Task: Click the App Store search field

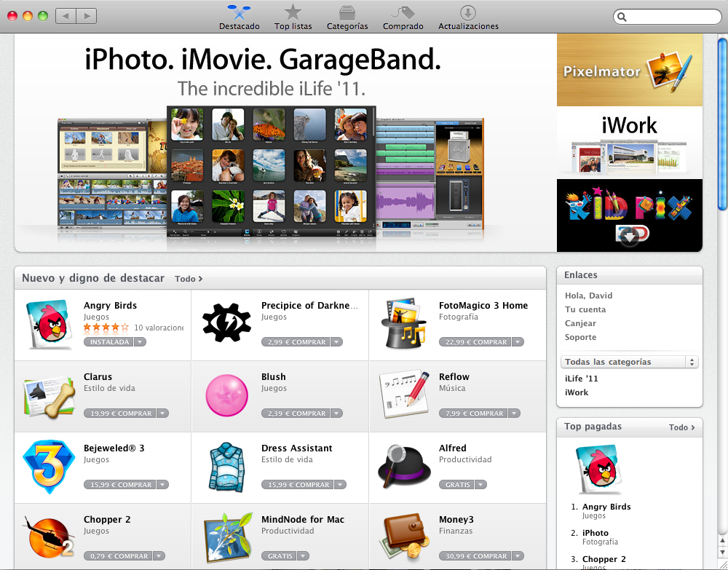Action: 667,17
